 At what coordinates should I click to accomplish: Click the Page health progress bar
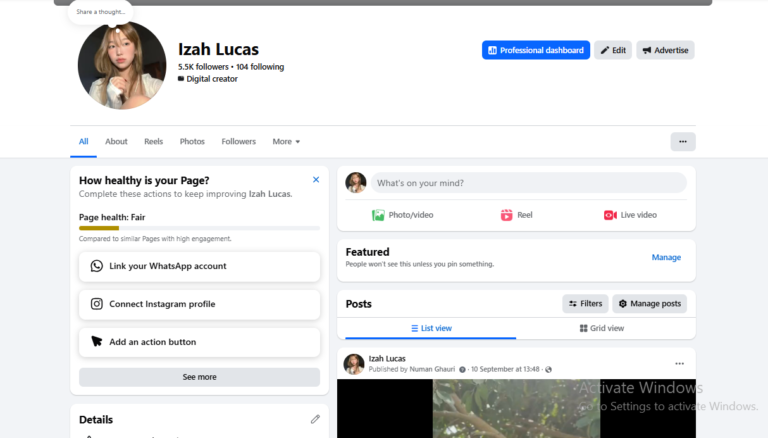(199, 228)
